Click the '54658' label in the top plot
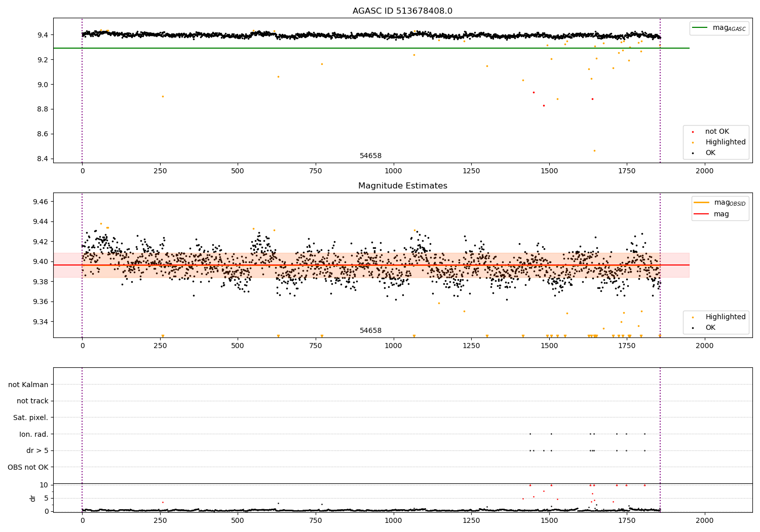This screenshot has height=532, width=760. point(370,156)
